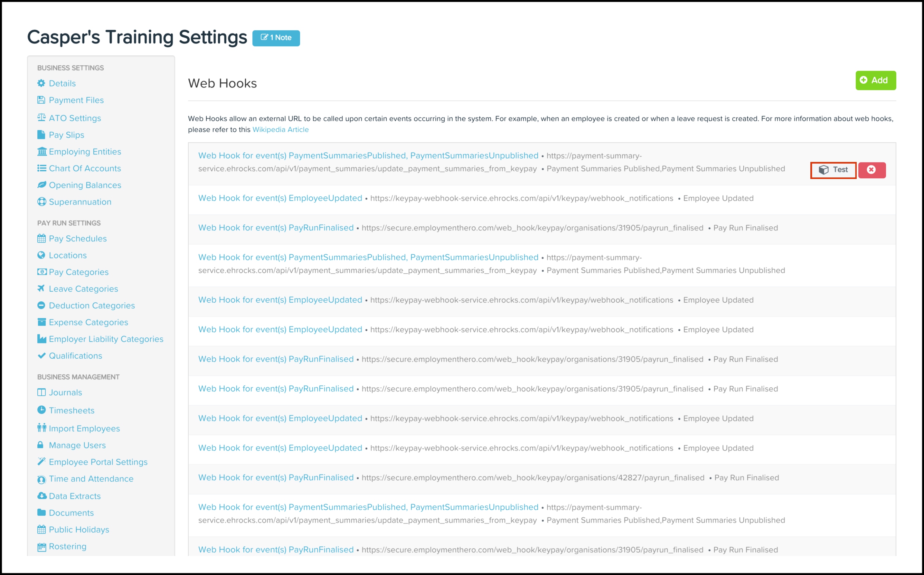Image resolution: width=924 pixels, height=575 pixels.
Task: Open the Wikipedia Article link
Action: (280, 129)
